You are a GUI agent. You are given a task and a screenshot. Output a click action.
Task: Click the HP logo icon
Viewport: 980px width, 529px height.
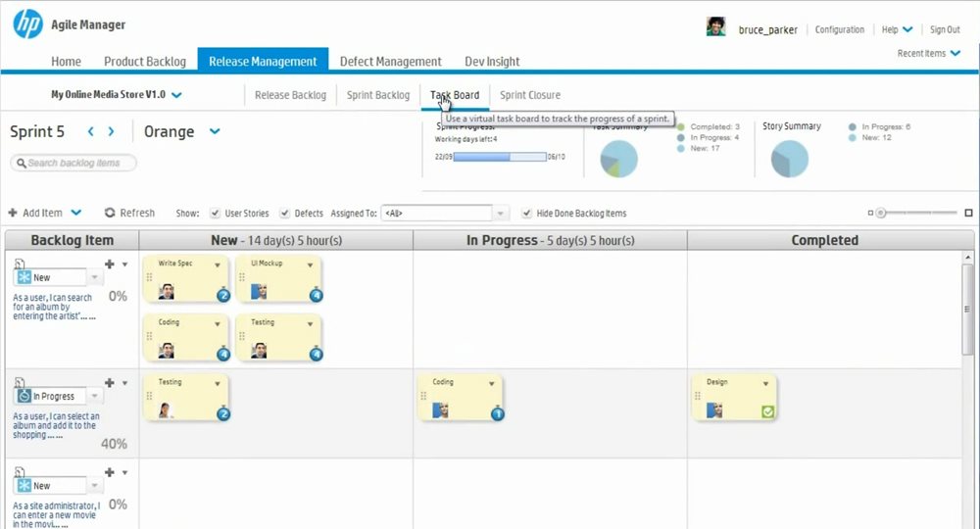(x=27, y=24)
